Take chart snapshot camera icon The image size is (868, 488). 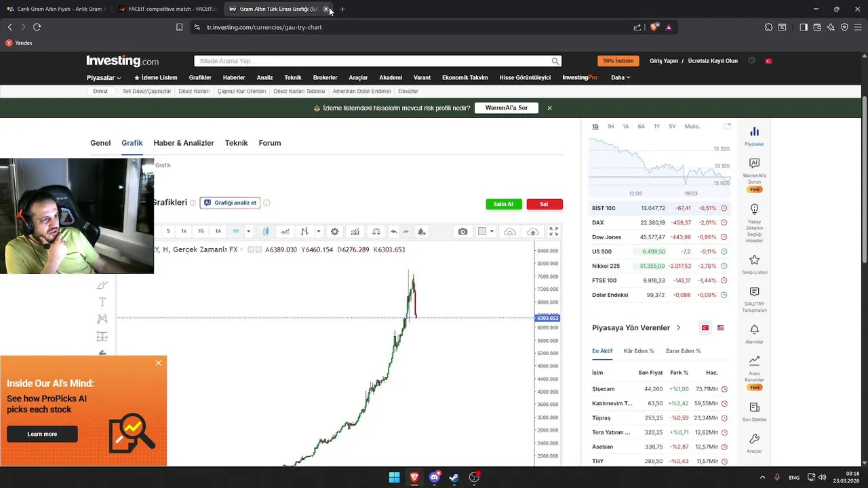click(462, 231)
